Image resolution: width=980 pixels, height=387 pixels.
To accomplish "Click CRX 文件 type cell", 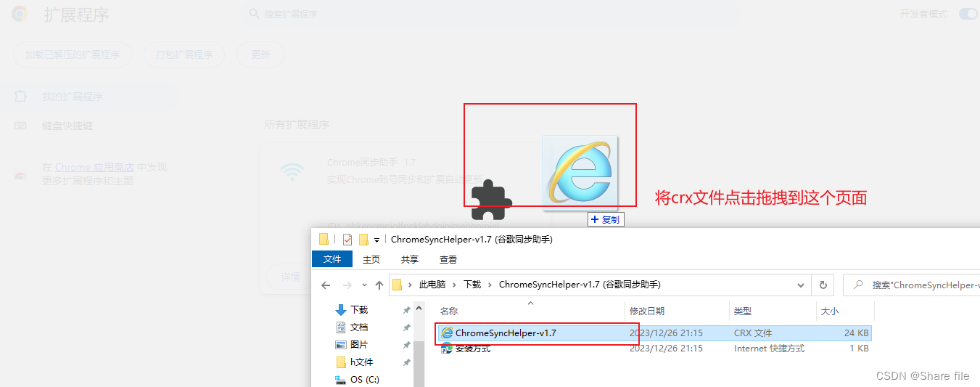I will 753,333.
